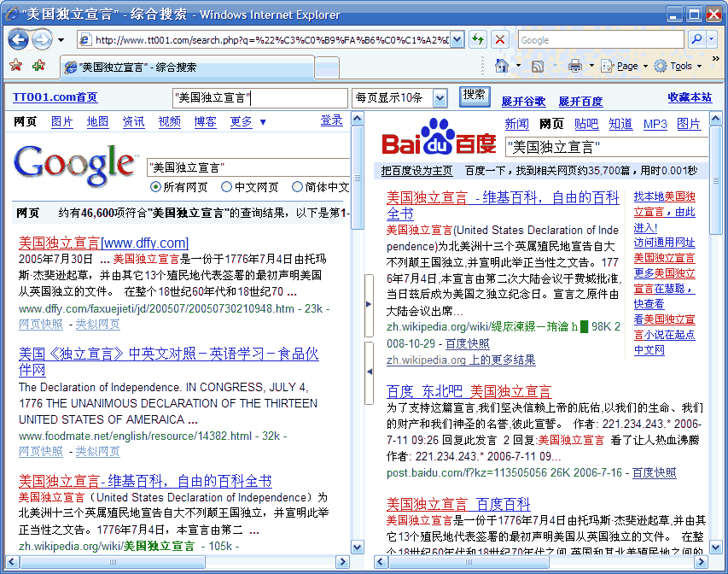This screenshot has width=728, height=574.
Task: Open Baidu 百度快照 for post.baidu.com result
Action: [x=655, y=472]
